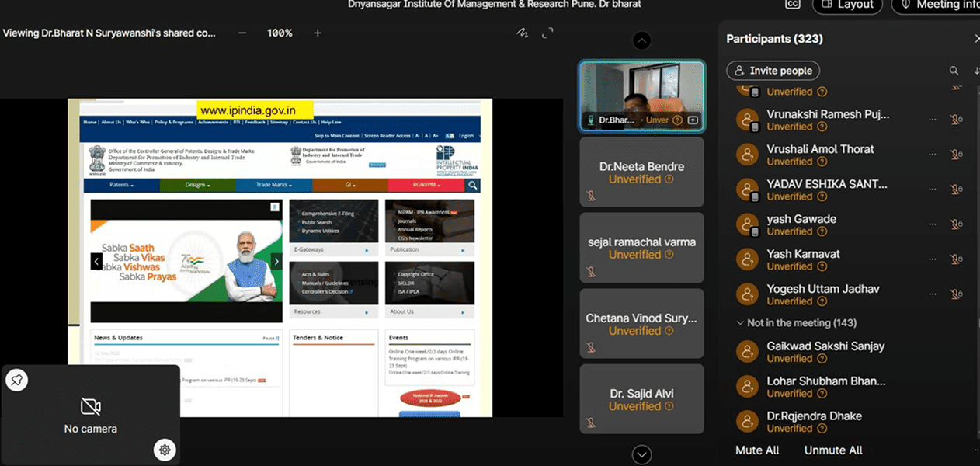The width and height of the screenshot is (980, 466).
Task: Open more options for YADAV ESHIKA SANT...
Action: tap(933, 190)
